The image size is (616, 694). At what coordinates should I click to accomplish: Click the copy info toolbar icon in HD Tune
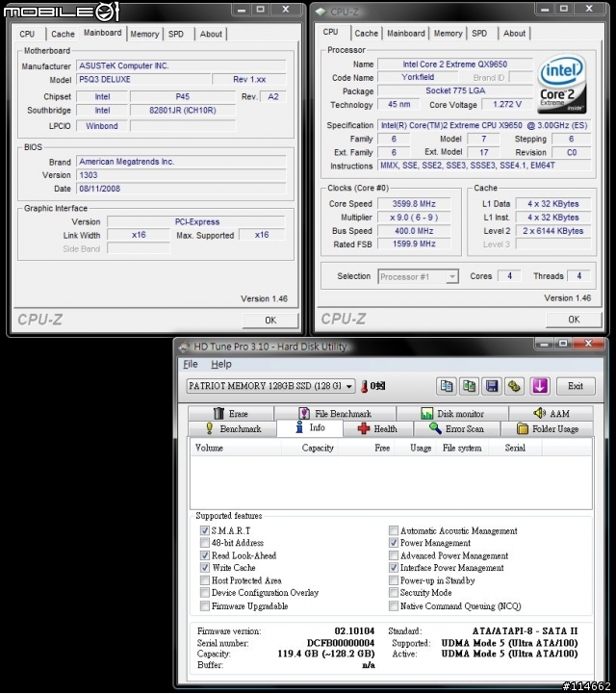click(x=446, y=386)
